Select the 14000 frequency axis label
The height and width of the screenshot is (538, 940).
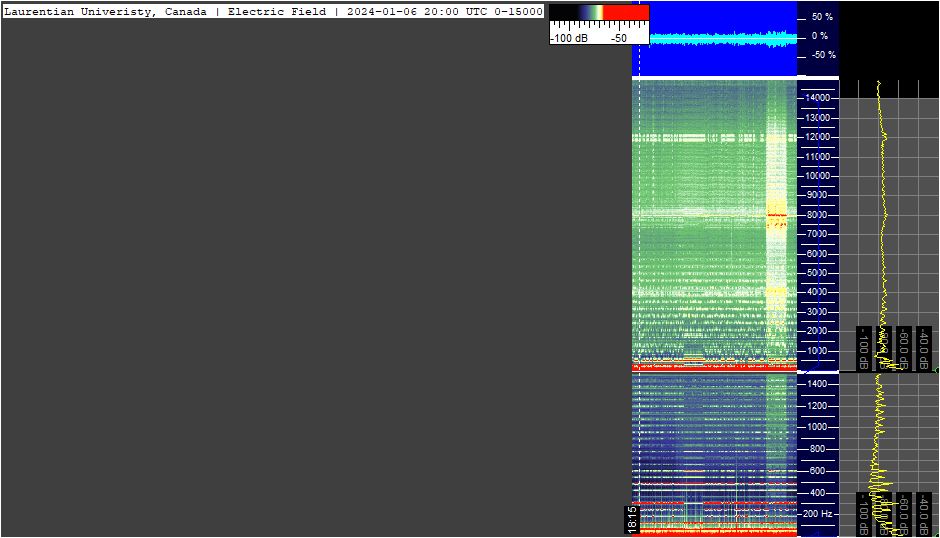[818, 98]
